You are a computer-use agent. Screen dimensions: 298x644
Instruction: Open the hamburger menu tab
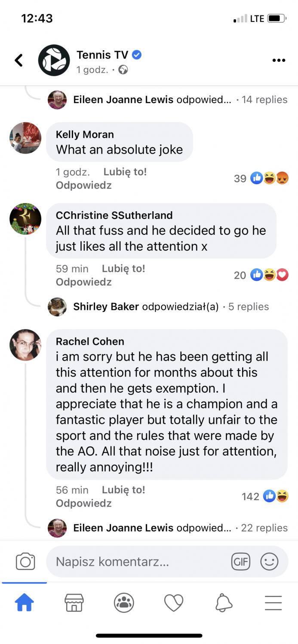tap(273, 603)
